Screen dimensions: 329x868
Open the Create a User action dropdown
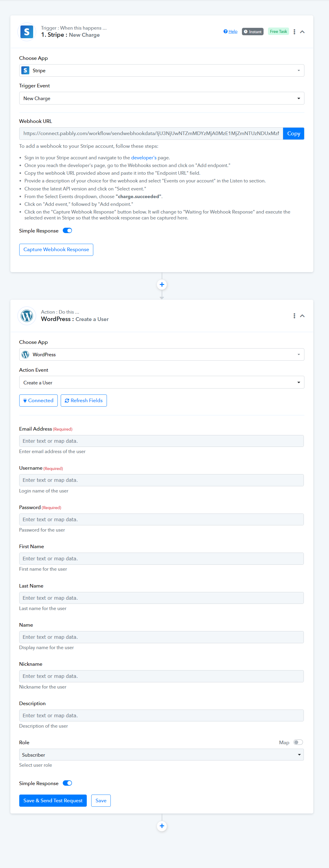(162, 382)
